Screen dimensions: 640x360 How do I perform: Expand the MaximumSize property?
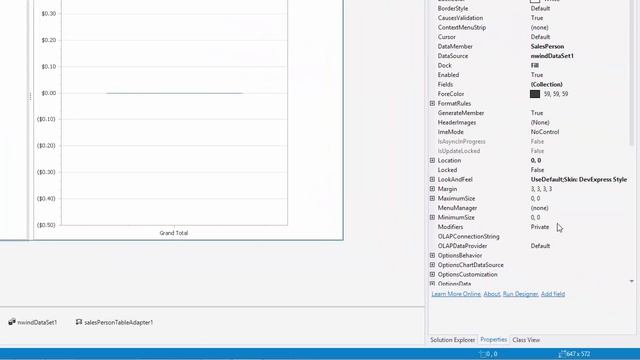pyautogui.click(x=432, y=198)
